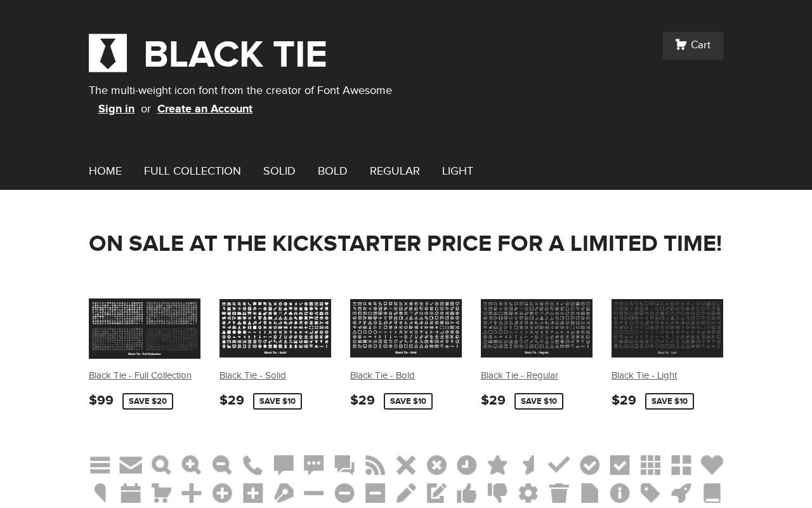Click the gear settings icon
This screenshot has height=508, width=812.
528,493
